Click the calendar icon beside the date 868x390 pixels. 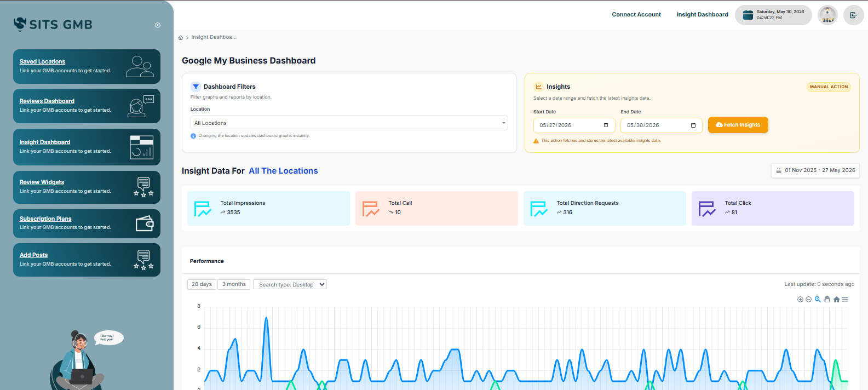(x=748, y=15)
